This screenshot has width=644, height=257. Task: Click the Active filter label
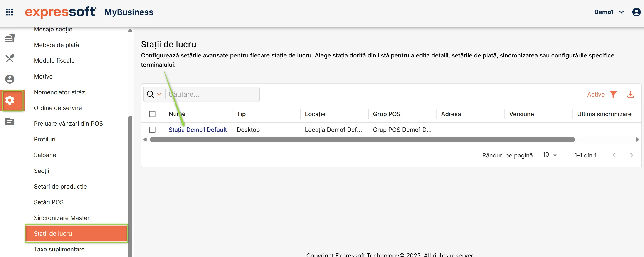click(596, 94)
